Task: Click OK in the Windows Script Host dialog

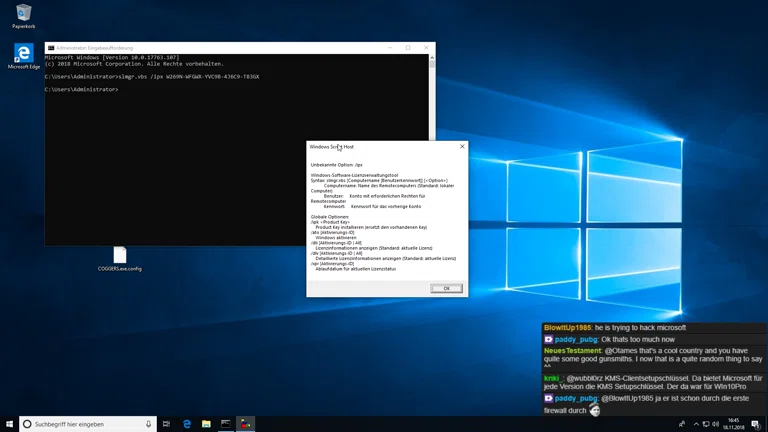Action: pyautogui.click(x=446, y=288)
